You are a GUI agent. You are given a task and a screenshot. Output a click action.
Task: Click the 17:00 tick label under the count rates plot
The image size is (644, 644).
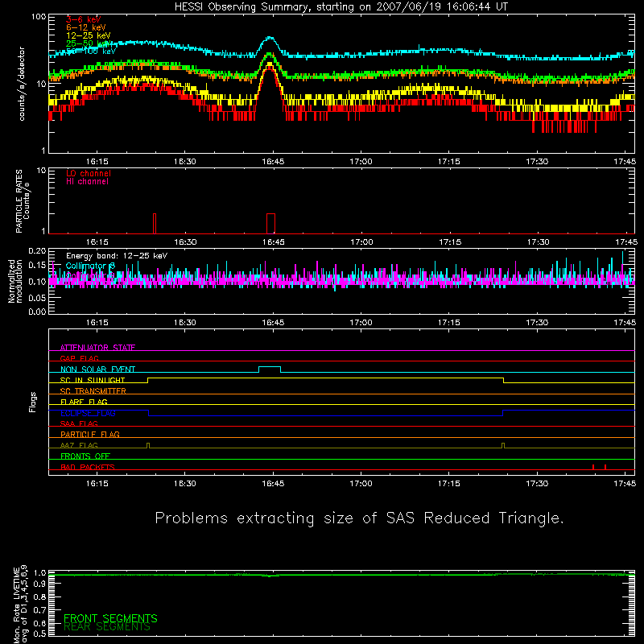[x=361, y=162]
